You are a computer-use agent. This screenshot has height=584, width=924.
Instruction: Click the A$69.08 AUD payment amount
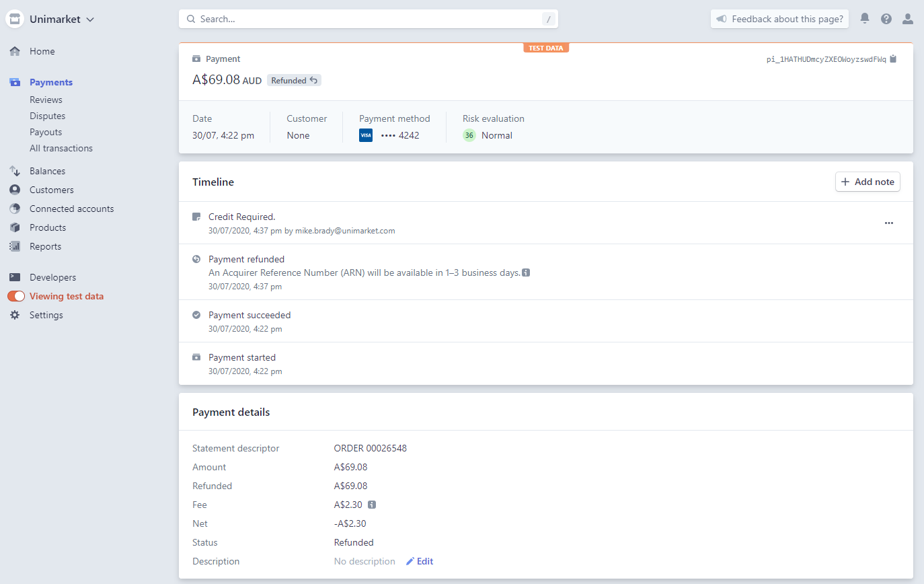coord(227,79)
